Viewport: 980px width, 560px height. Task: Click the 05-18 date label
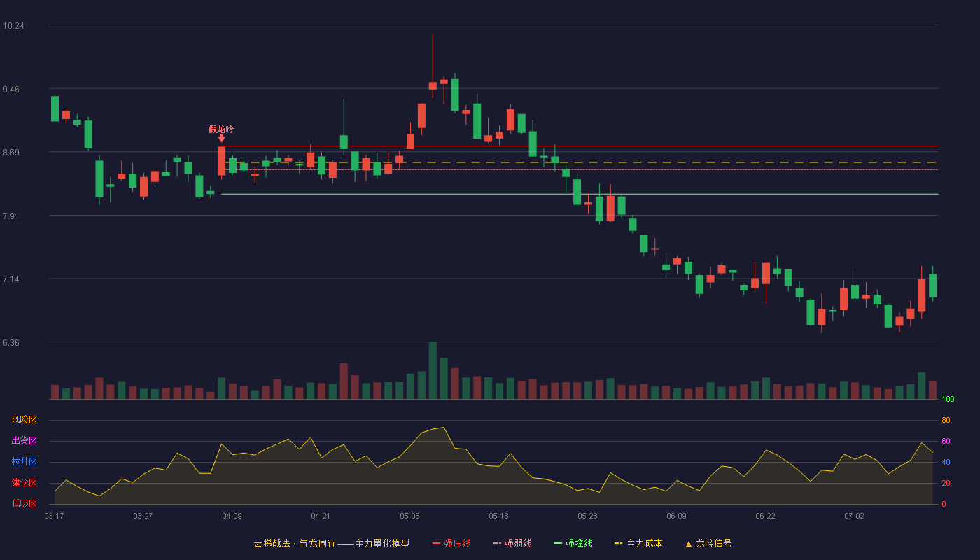pyautogui.click(x=498, y=516)
